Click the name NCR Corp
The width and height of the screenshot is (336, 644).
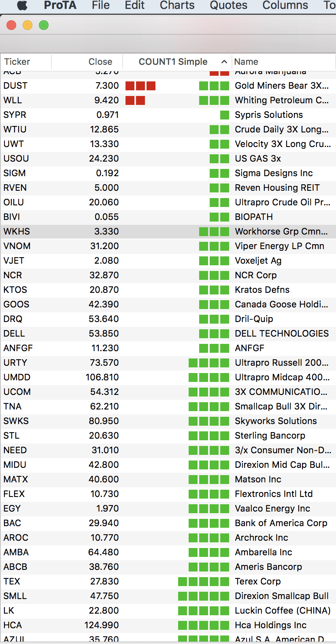pos(256,275)
